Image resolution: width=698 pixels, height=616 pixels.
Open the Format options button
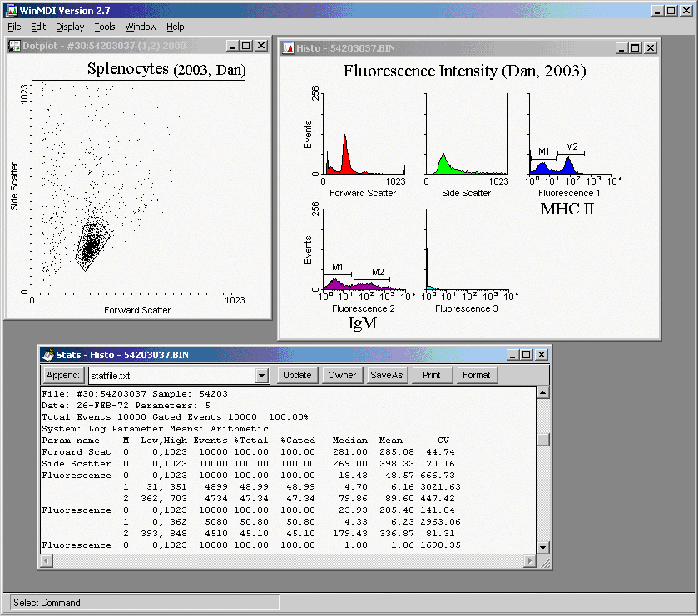point(477,375)
